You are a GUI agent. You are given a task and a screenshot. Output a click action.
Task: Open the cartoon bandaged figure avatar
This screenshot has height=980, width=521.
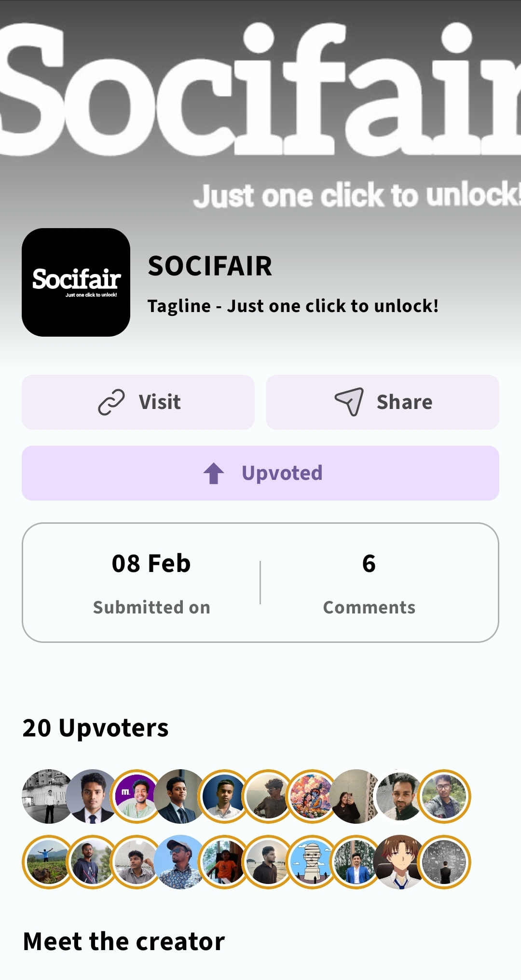click(x=312, y=862)
